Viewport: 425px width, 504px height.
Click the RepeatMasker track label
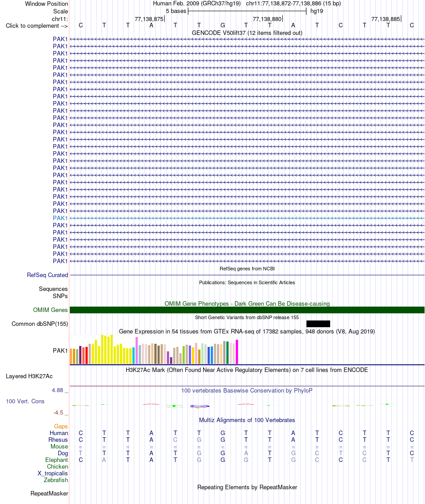tap(49, 493)
